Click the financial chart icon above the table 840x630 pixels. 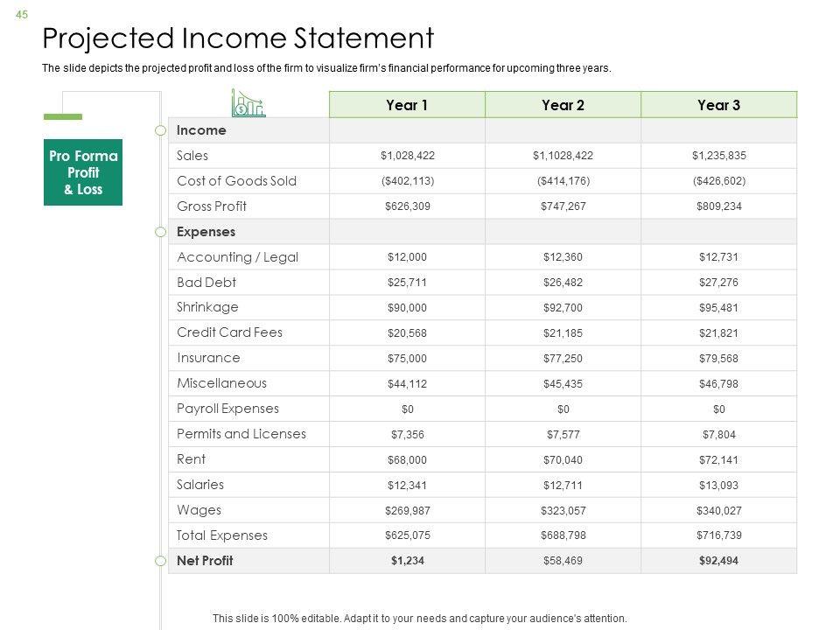point(248,103)
